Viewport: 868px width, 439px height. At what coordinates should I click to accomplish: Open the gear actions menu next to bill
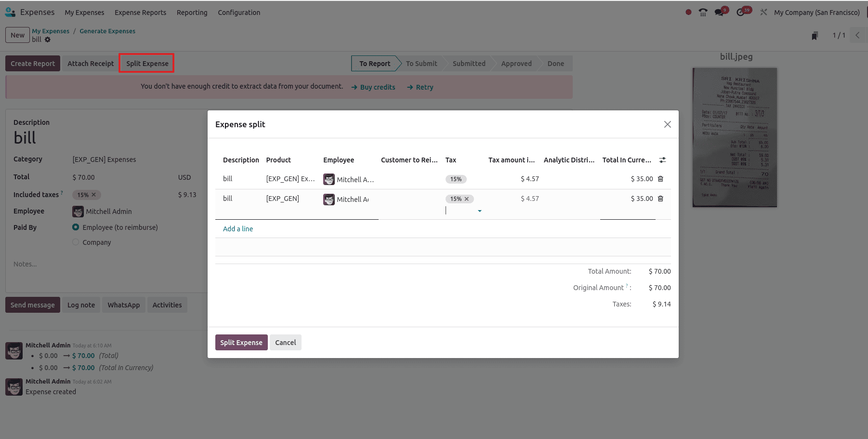coord(47,40)
